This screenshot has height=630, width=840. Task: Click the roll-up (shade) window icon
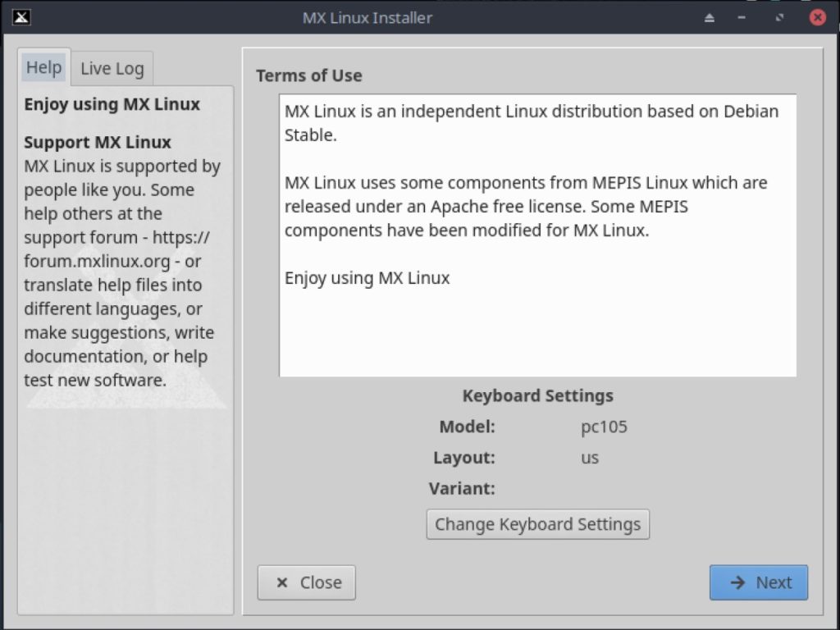coord(710,18)
